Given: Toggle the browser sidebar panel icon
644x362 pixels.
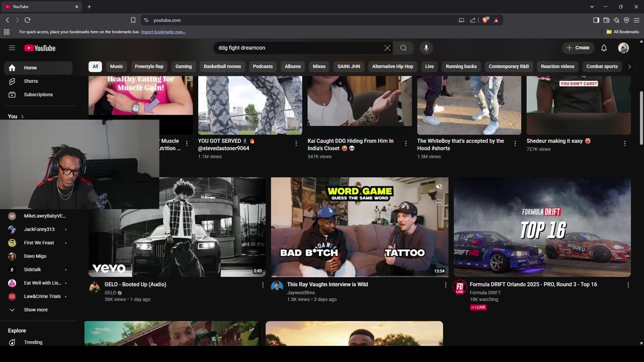Looking at the screenshot, I should (596, 20).
